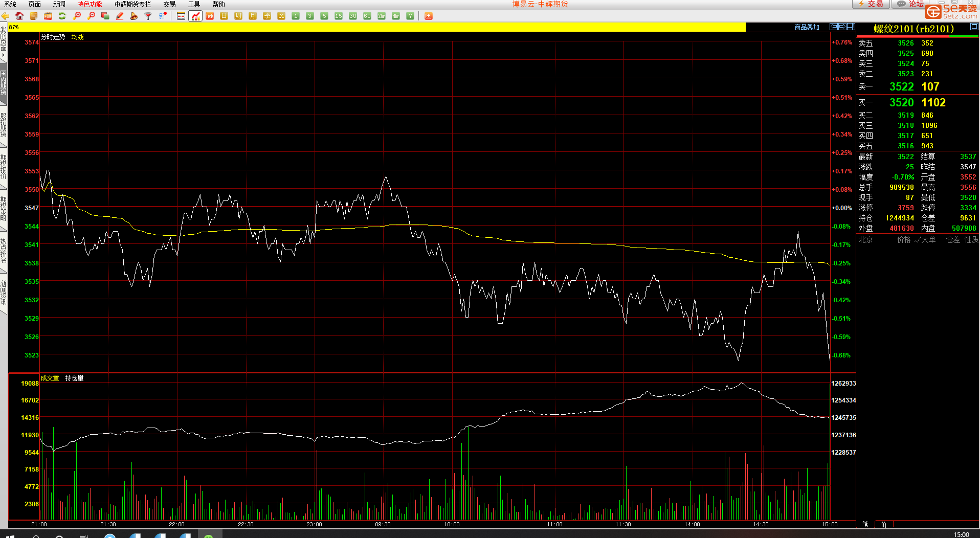The height and width of the screenshot is (538, 980).
Task: Select the red pencil drawing tool
Action: point(120,16)
